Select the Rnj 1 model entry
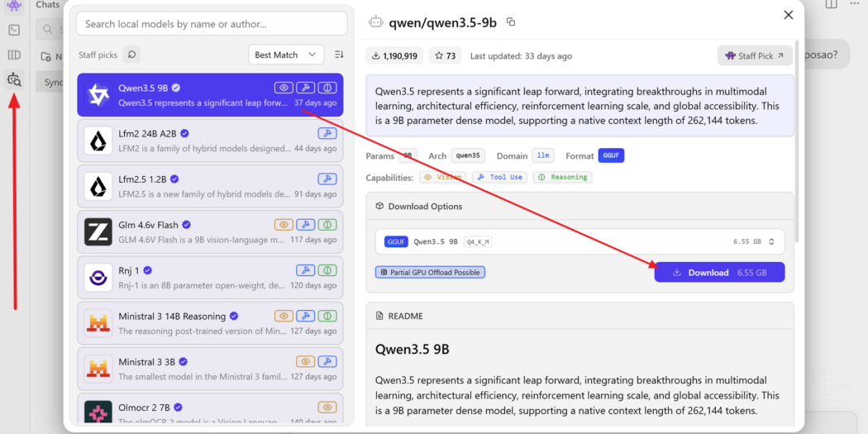The height and width of the screenshot is (434, 868). coord(210,277)
